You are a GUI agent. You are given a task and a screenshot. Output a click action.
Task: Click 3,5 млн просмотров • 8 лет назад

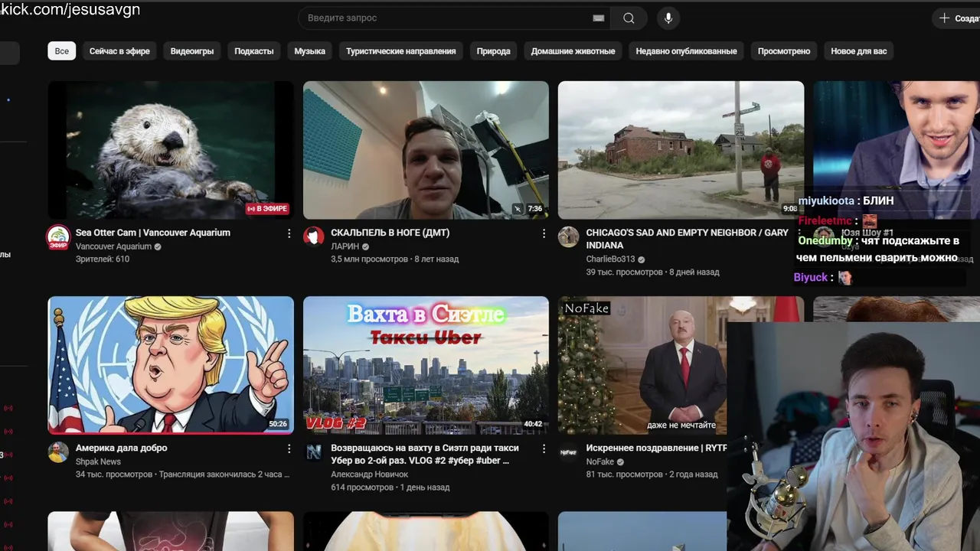394,259
